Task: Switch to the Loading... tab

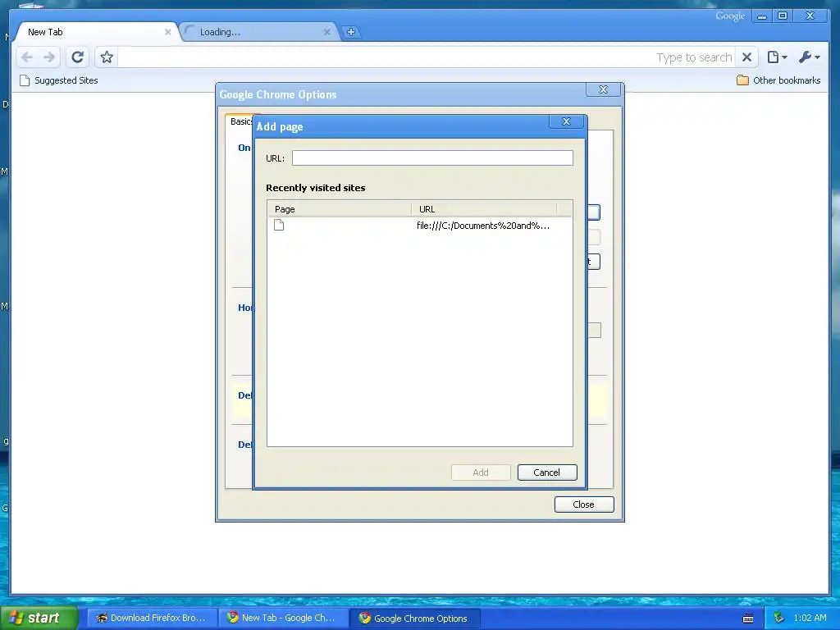Action: coord(258,32)
